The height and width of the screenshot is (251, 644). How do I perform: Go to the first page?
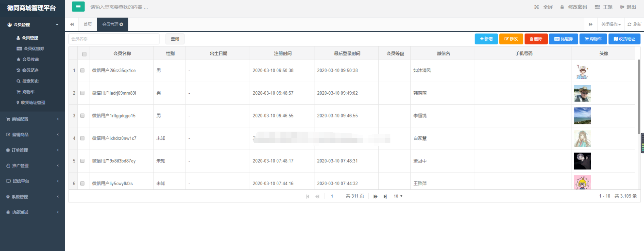click(x=308, y=196)
